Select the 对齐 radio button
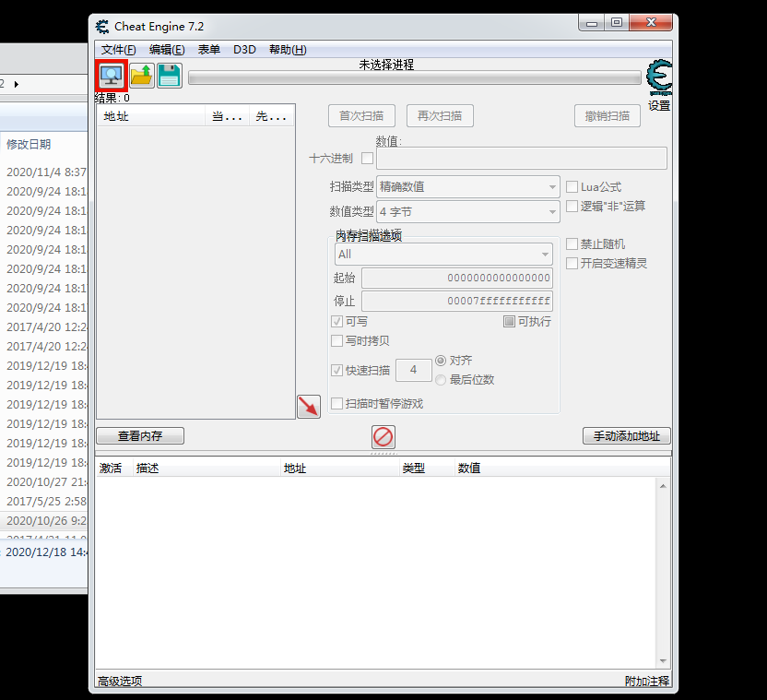Image resolution: width=767 pixels, height=700 pixels. tap(441, 361)
